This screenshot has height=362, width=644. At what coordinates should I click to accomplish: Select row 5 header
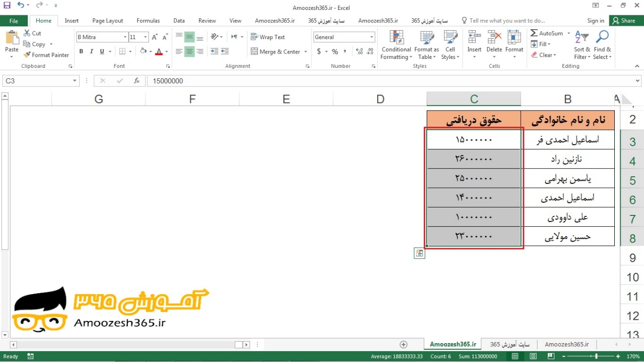632,179
